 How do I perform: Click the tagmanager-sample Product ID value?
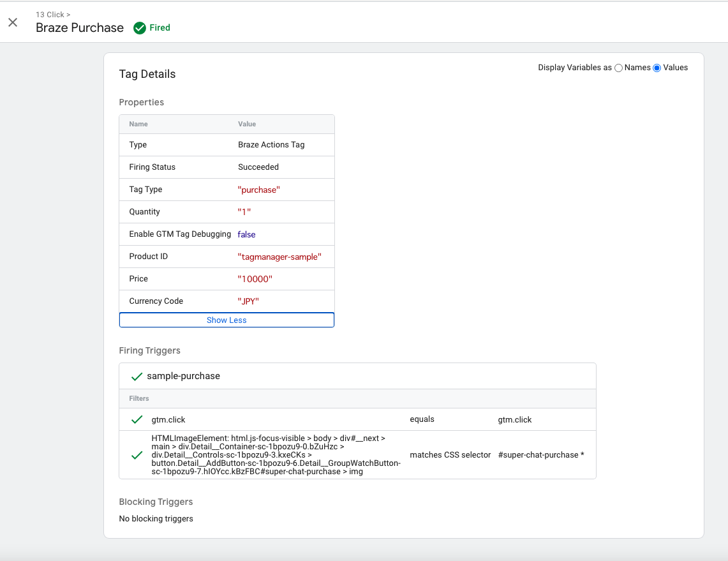coord(281,256)
